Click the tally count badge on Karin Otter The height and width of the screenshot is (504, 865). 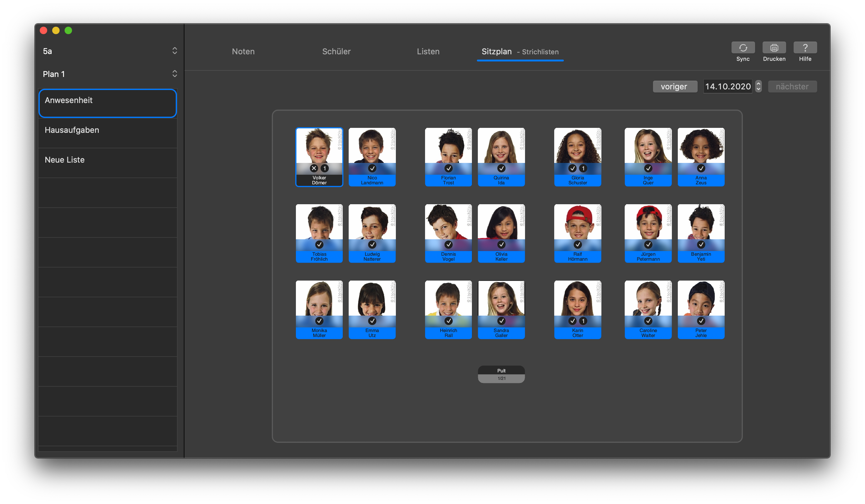pyautogui.click(x=583, y=321)
